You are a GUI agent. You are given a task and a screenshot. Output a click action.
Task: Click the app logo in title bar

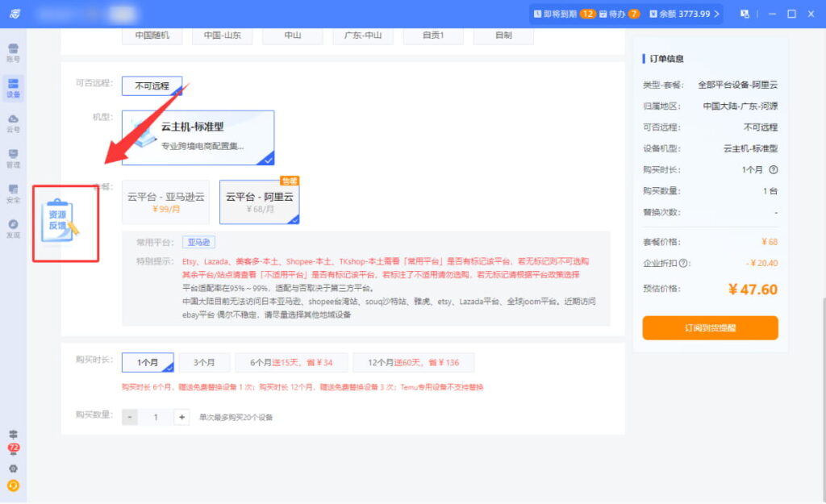coord(15,14)
